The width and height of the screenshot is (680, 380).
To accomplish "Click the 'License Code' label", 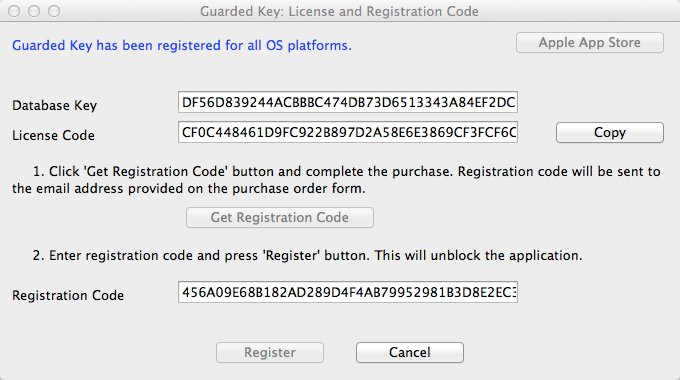I will tap(53, 135).
